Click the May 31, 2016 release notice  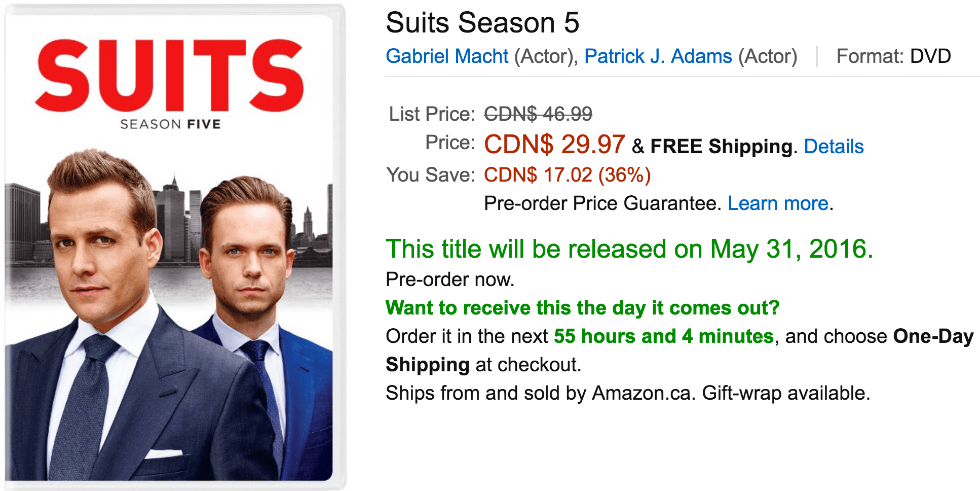click(629, 249)
